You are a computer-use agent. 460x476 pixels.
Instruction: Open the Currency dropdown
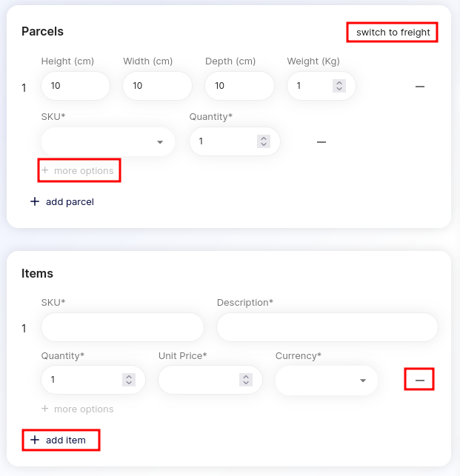[x=327, y=380]
